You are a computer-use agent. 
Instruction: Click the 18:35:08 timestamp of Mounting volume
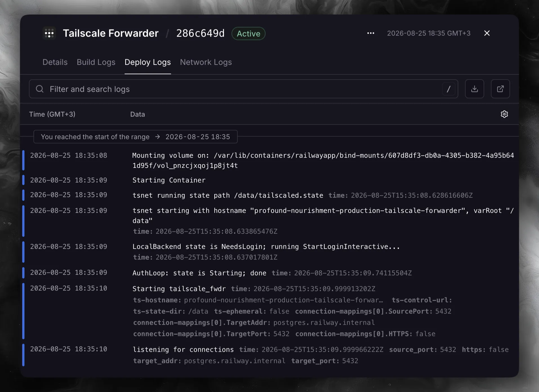point(69,156)
